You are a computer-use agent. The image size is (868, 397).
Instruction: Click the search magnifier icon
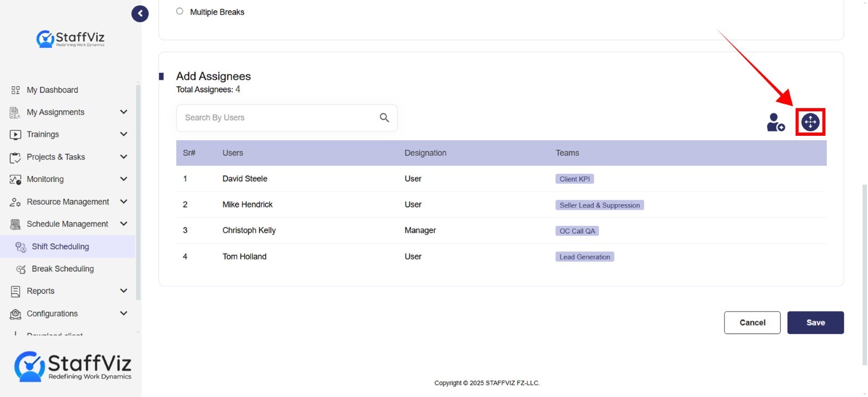[384, 118]
